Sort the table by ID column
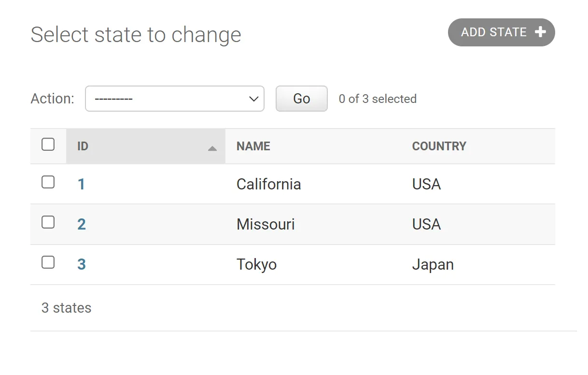 click(83, 146)
